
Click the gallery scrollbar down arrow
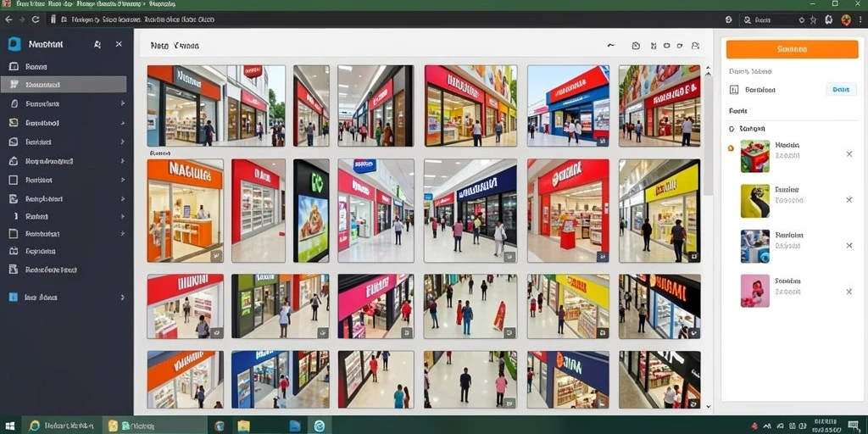pos(708,406)
